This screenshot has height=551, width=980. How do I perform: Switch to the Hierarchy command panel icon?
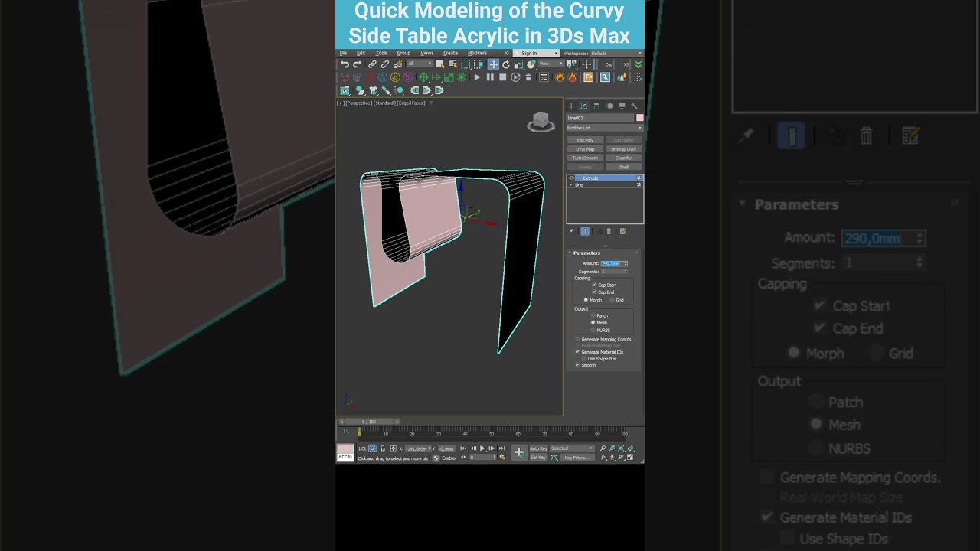pos(596,106)
